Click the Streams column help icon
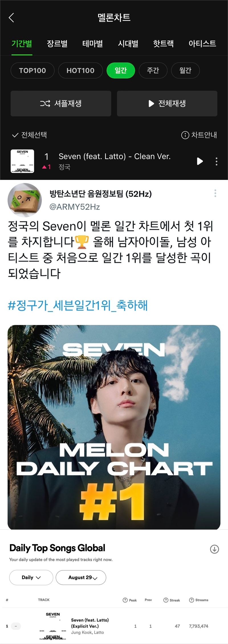The image size is (228, 644). [192, 600]
